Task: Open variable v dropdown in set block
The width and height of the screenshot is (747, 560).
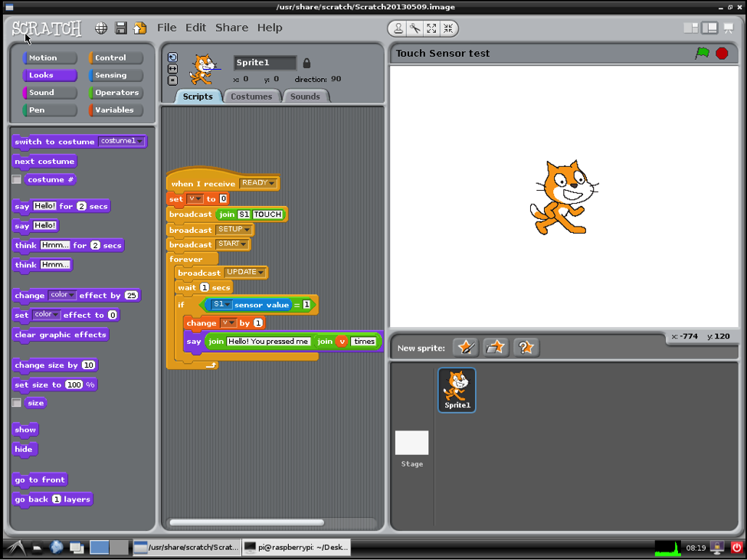Action: click(195, 198)
